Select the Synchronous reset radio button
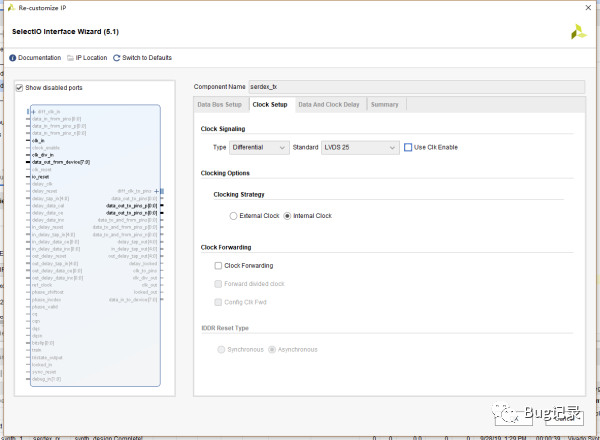Screen dimensions: 600x440 coord(221,350)
